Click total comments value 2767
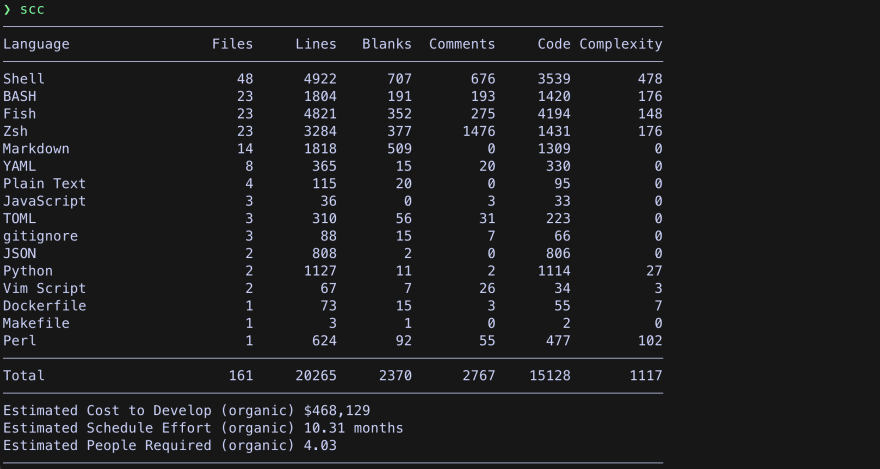 point(479,375)
